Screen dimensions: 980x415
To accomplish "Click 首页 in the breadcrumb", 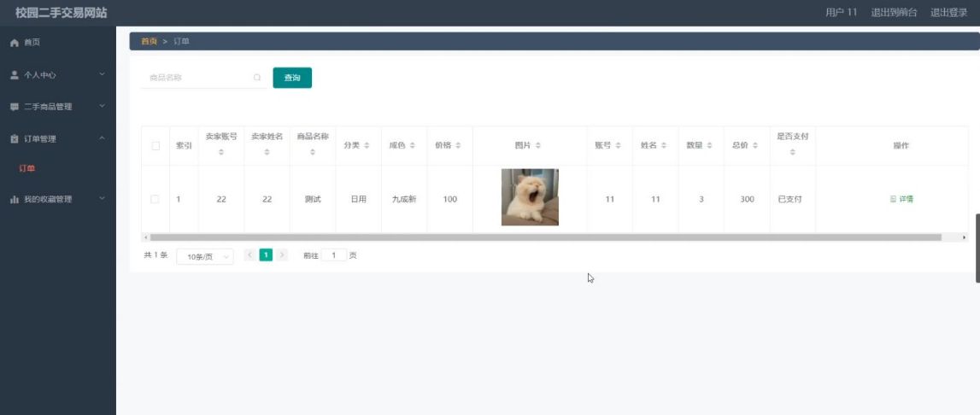I will tap(149, 42).
